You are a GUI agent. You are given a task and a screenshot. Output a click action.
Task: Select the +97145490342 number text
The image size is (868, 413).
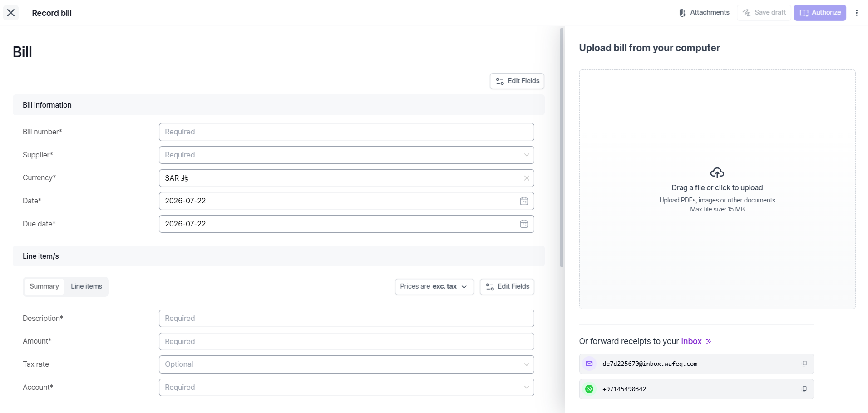point(624,389)
